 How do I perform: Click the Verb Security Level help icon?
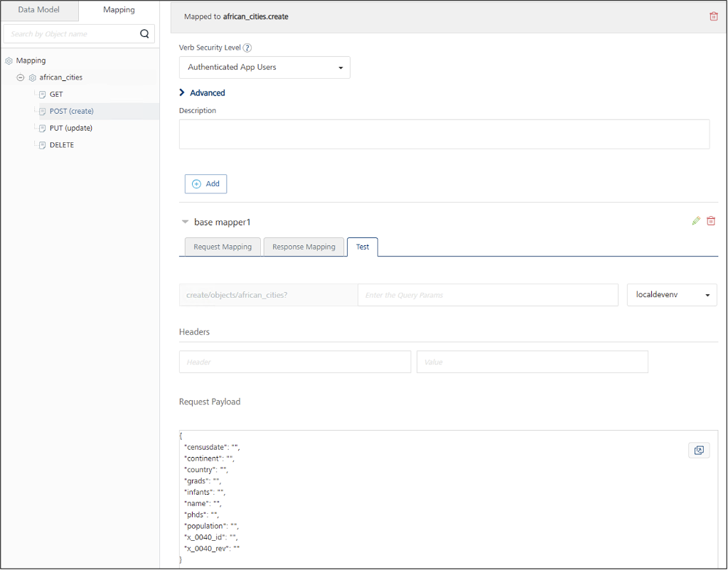tap(247, 48)
